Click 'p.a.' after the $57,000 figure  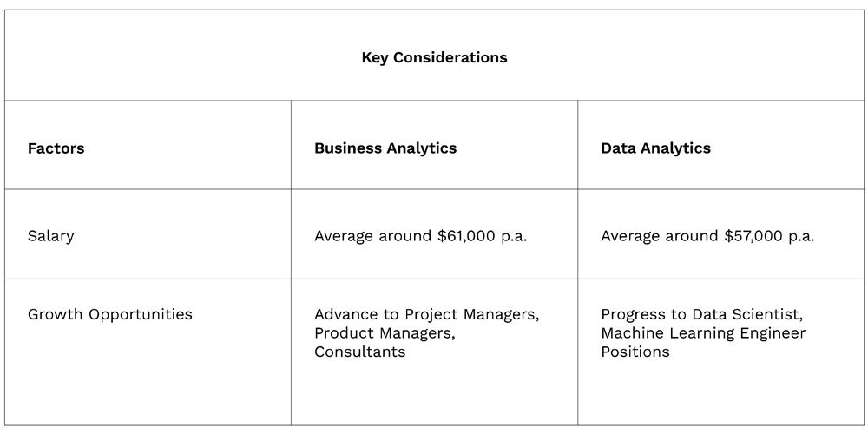802,236
